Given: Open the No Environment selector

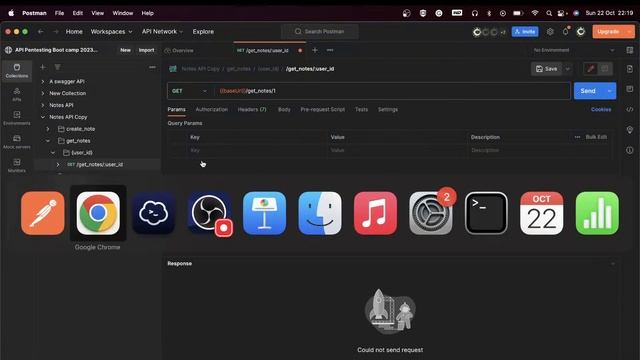Looking at the screenshot, I should click(x=573, y=50).
